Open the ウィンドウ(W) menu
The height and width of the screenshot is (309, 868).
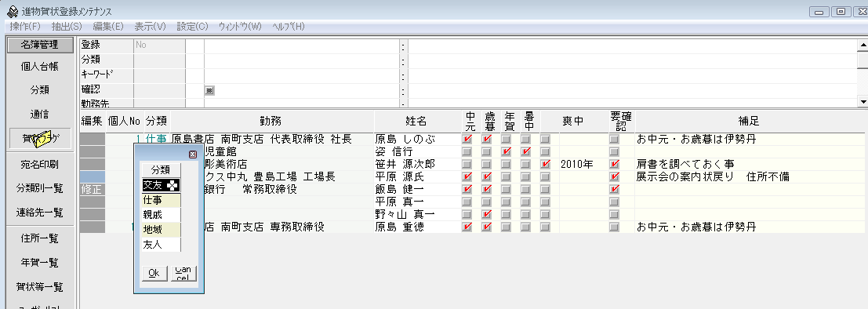point(240,26)
